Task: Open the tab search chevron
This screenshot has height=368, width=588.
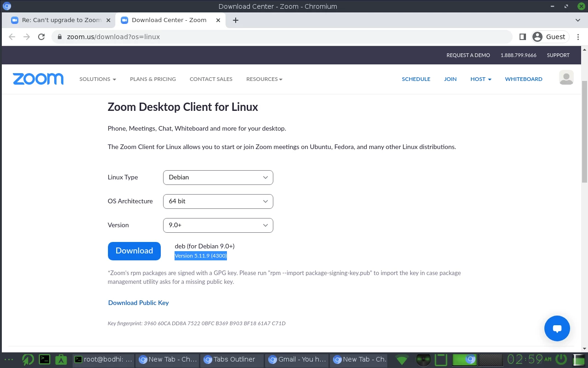Action: (x=578, y=20)
